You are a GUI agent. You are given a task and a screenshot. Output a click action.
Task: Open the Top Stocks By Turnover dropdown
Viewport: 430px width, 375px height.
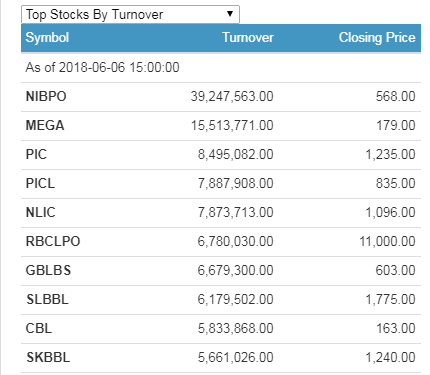pyautogui.click(x=130, y=14)
